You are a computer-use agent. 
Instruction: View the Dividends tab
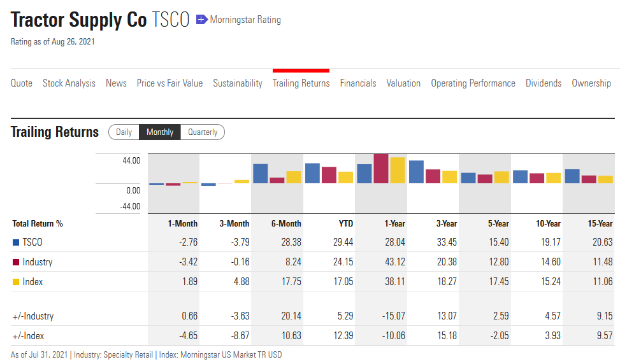[544, 83]
